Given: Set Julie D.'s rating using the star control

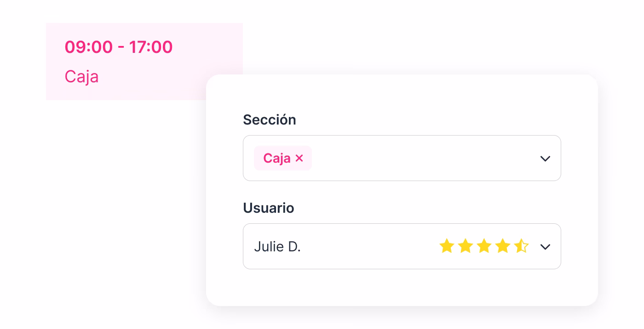Looking at the screenshot, I should point(484,246).
